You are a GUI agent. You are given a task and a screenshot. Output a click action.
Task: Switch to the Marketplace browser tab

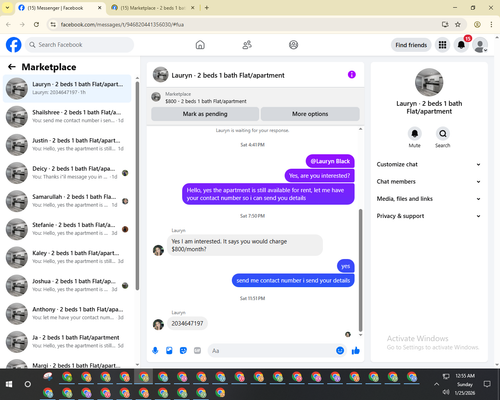(153, 8)
